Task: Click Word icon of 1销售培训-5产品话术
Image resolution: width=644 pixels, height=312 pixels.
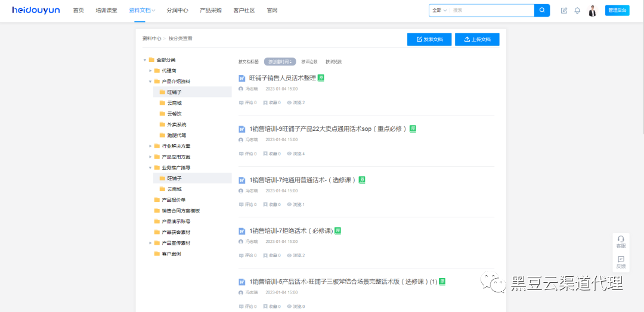Action: coord(242,282)
